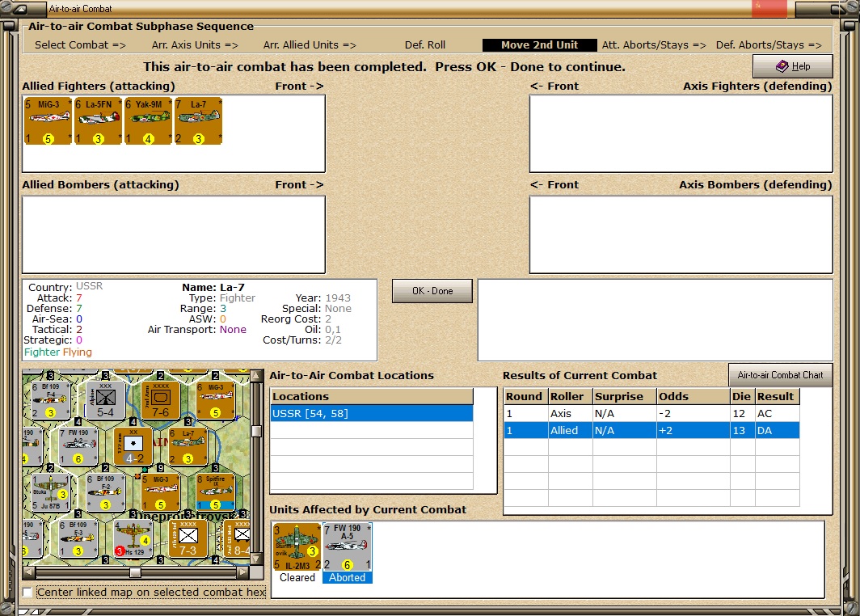Viewport: 860px width, 616px height.
Task: Click the Bf 109 F-3 counter on map
Action: pyautogui.click(x=78, y=538)
